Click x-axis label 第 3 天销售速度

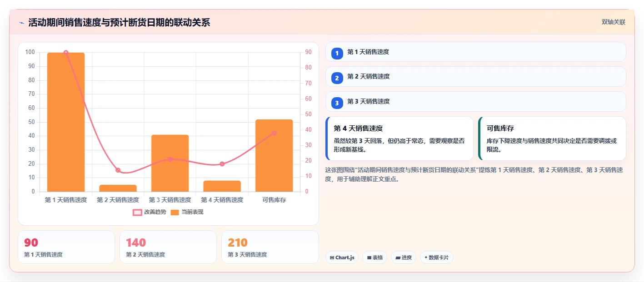point(170,200)
